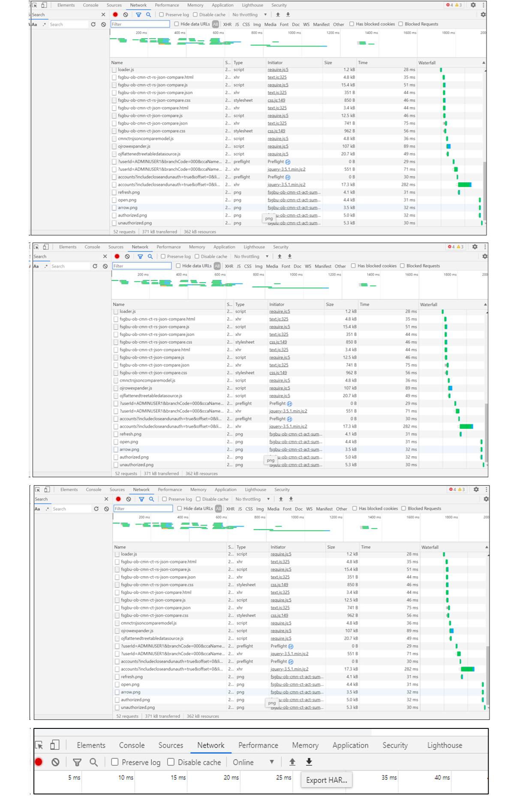Image resolution: width=508 pixels, height=812 pixels.
Task: Open No throttling dropdown in first panel
Action: [250, 15]
